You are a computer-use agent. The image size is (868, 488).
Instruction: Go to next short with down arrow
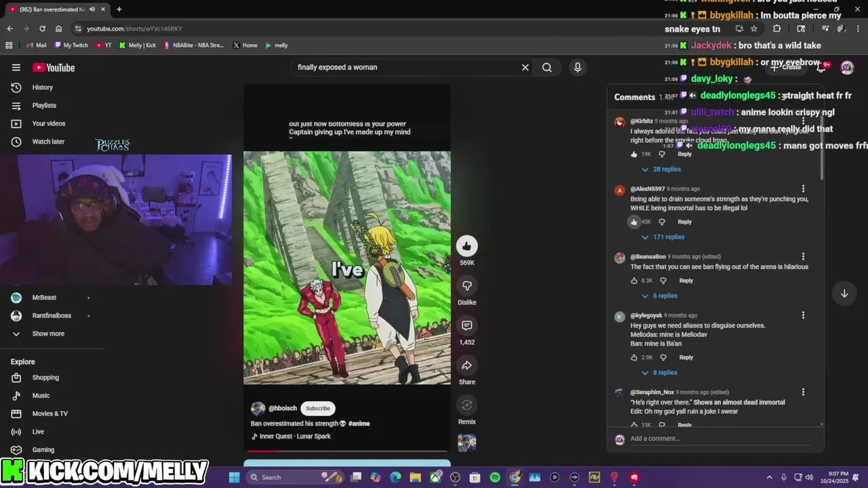(844, 293)
